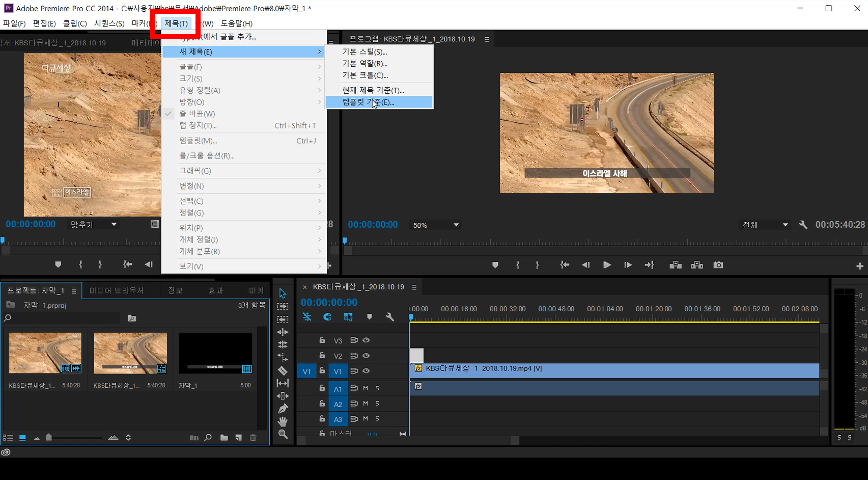Select the 자막_1 title thumbnail

pos(215,354)
